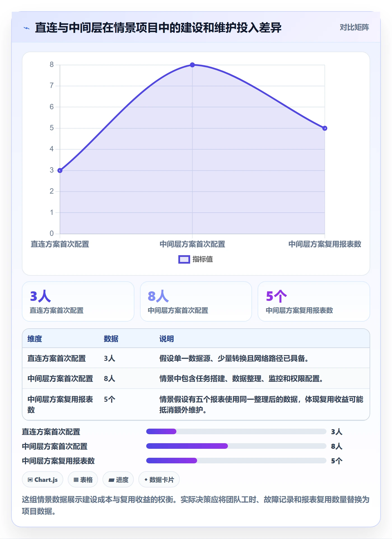Click y-axis tick label 0
Viewport: 392px width, 539px height.
click(52, 233)
